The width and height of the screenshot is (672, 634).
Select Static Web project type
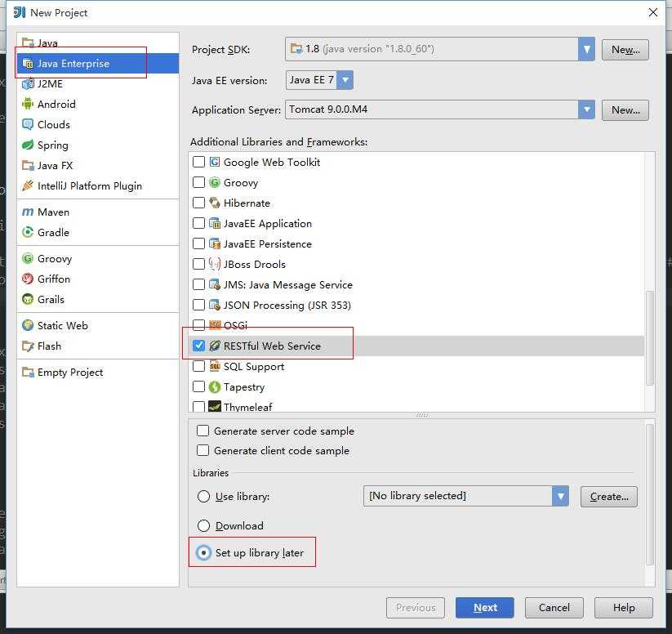98,325
